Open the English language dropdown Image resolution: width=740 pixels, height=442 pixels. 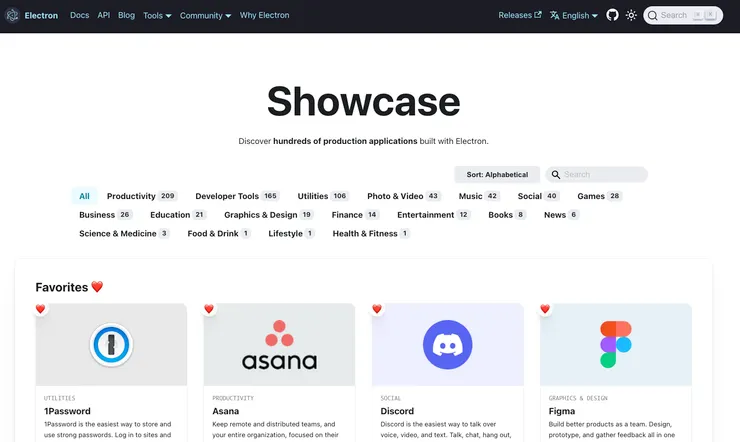click(x=574, y=16)
